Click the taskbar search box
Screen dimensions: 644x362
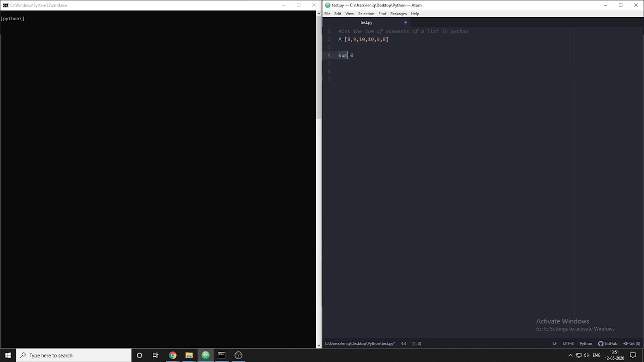click(74, 355)
